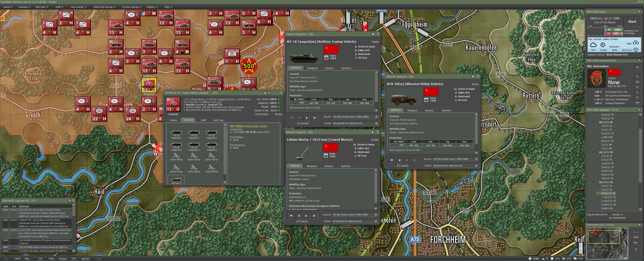
Task: Open the Source dropdown in the 120mm Mortar inspector
Action: click(x=355, y=215)
